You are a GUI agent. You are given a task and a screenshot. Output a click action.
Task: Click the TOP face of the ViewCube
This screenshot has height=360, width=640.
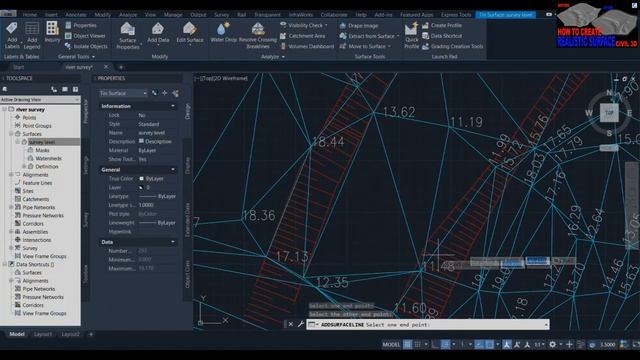[609, 113]
